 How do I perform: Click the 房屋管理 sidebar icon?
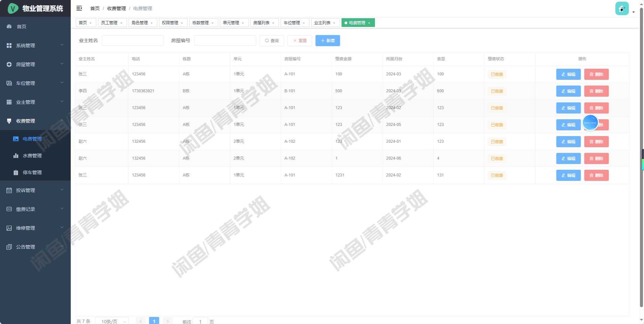9,64
